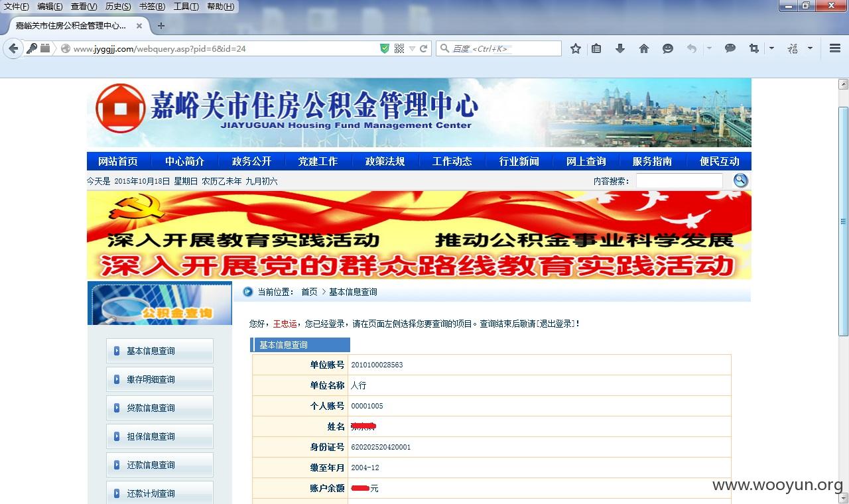Expand dropdown next to the translate icon
Viewport: 849px width, 504px height.
810,48
